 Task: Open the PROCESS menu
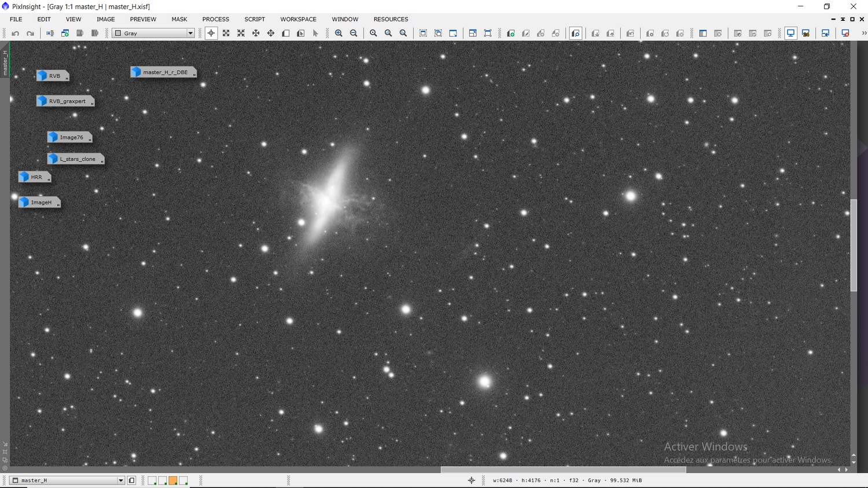coord(216,19)
